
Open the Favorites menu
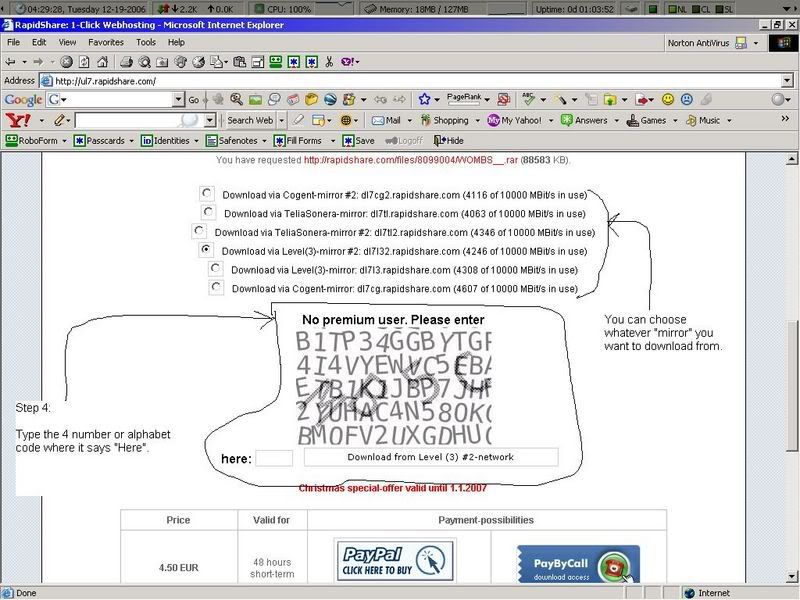pyautogui.click(x=105, y=43)
